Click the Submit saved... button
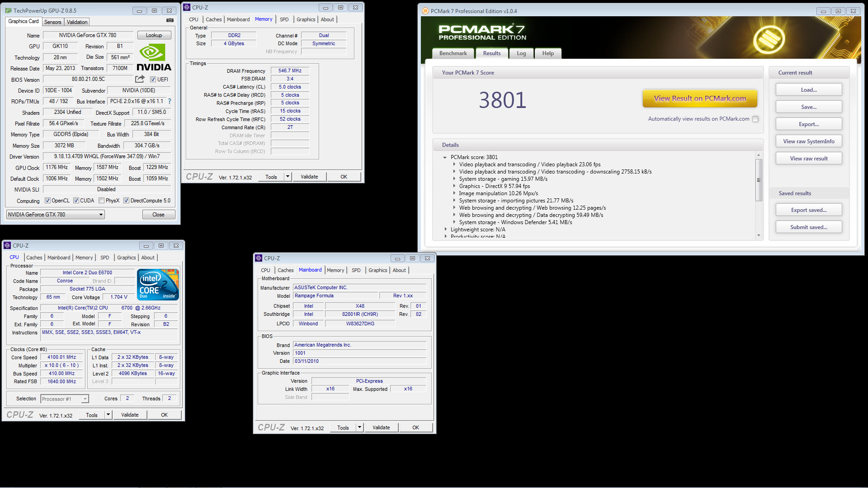Image resolution: width=868 pixels, height=488 pixels. [x=809, y=227]
